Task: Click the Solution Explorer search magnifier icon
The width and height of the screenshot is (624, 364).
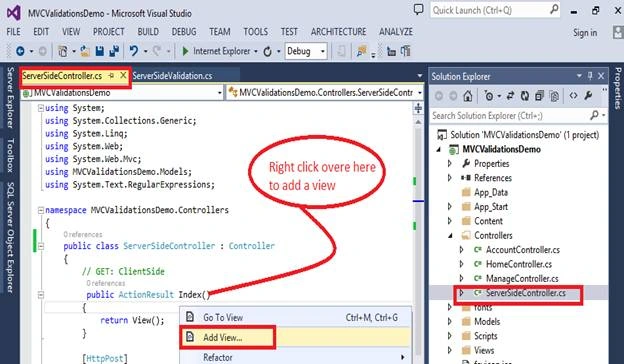Action: 594,115
